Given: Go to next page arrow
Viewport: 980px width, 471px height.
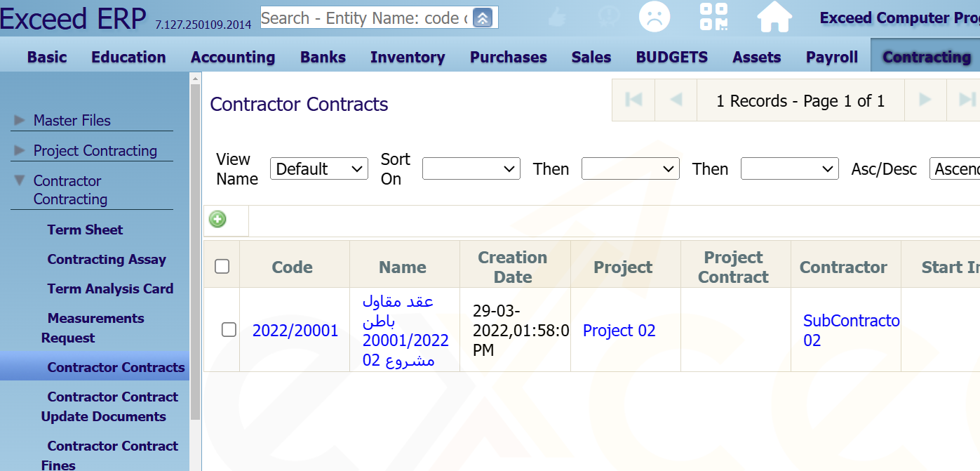Looking at the screenshot, I should (x=925, y=100).
